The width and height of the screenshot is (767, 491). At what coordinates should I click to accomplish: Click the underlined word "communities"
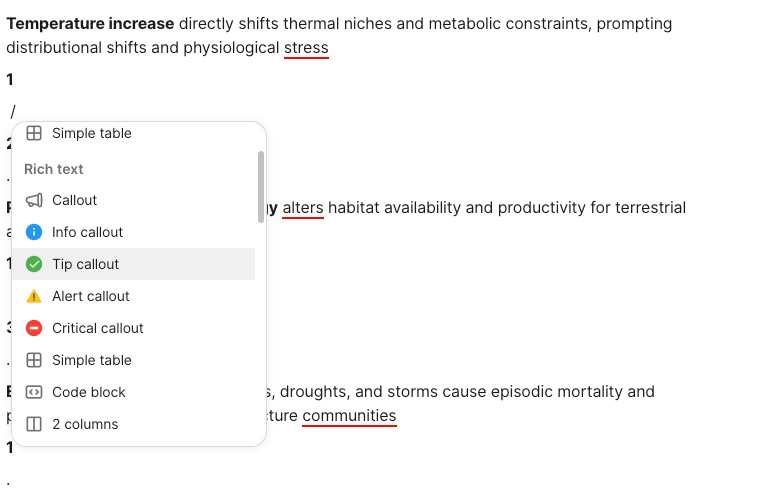[349, 416]
